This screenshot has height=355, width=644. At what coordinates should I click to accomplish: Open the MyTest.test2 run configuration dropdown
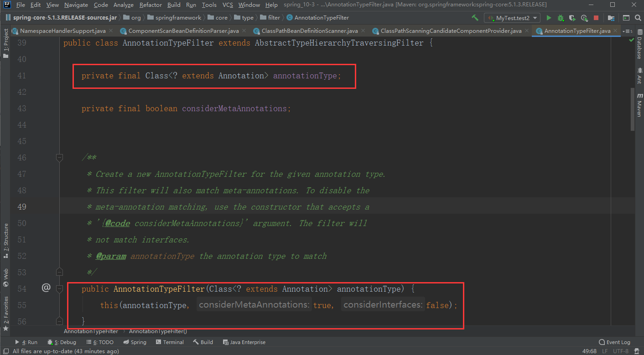[512, 18]
